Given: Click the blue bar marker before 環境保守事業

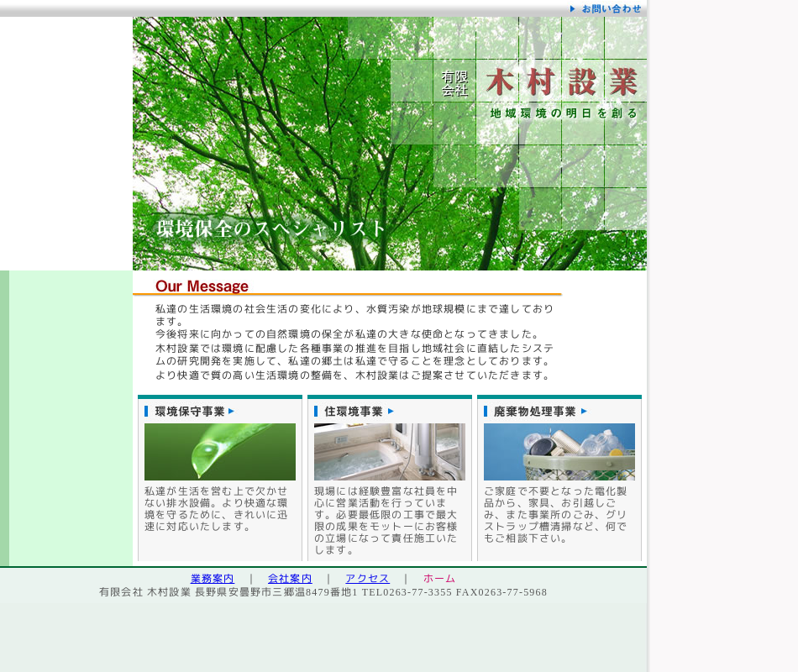Looking at the screenshot, I should 146,411.
